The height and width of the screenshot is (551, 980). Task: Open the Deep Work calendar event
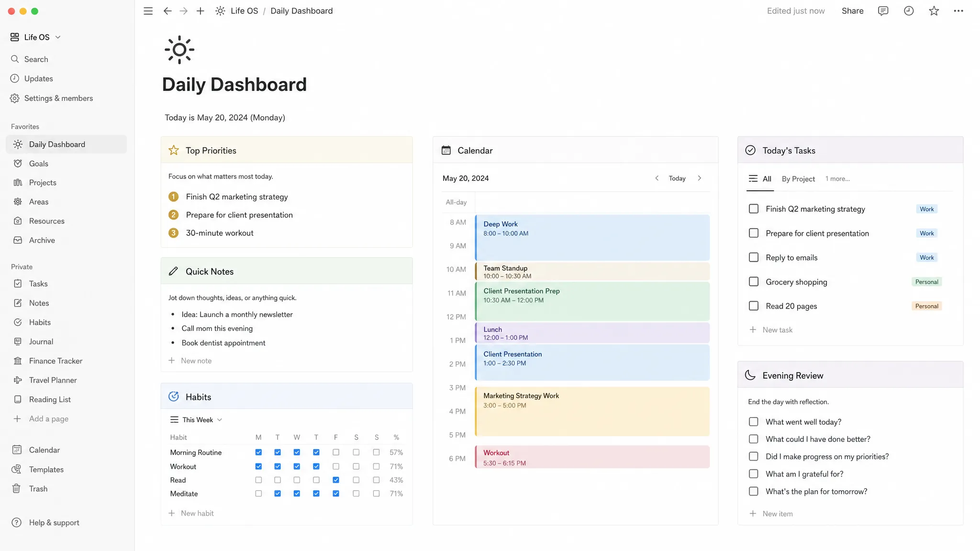(592, 238)
